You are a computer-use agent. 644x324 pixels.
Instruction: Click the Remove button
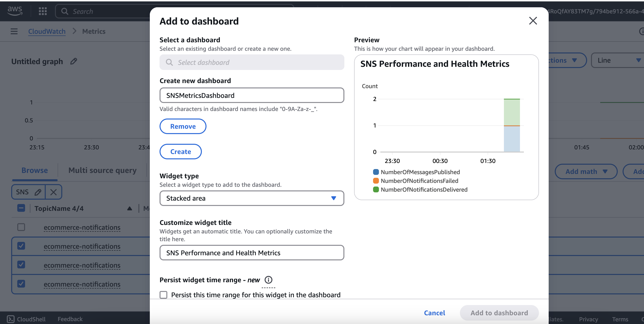click(183, 126)
